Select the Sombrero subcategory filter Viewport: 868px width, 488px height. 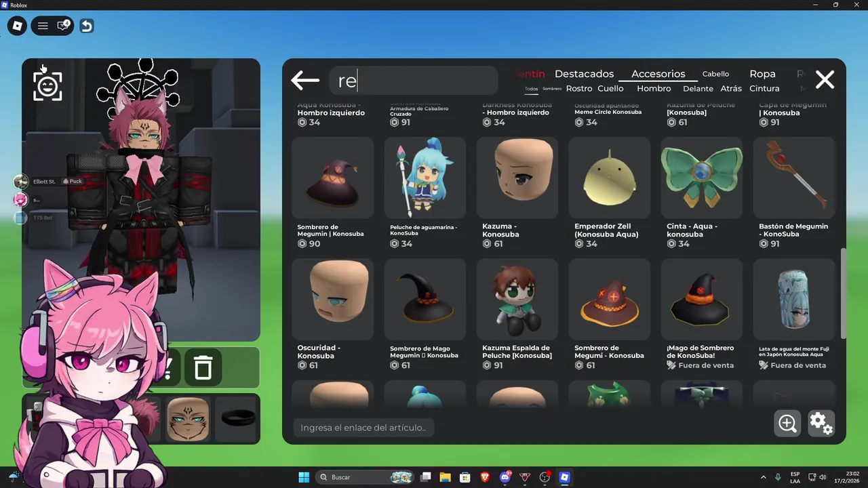552,89
